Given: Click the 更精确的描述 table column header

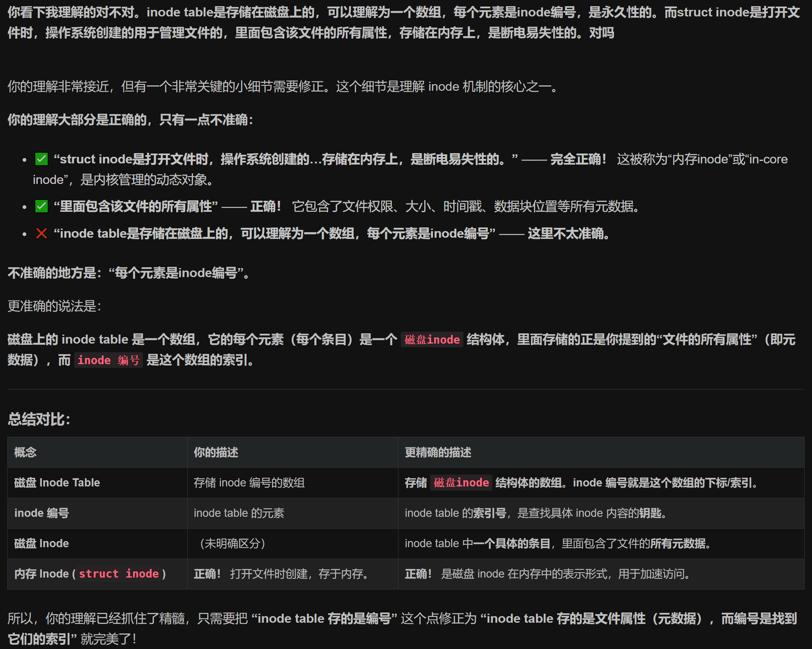Looking at the screenshot, I should point(438,452).
